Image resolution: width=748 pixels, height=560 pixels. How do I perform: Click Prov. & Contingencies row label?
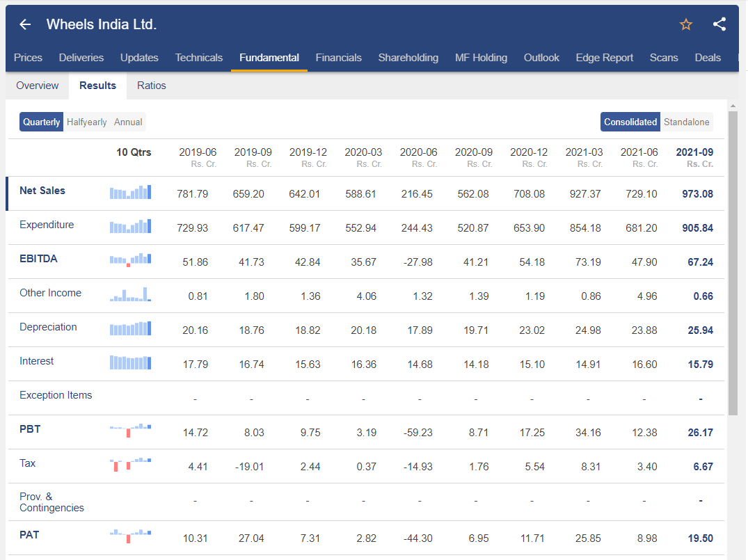51,502
